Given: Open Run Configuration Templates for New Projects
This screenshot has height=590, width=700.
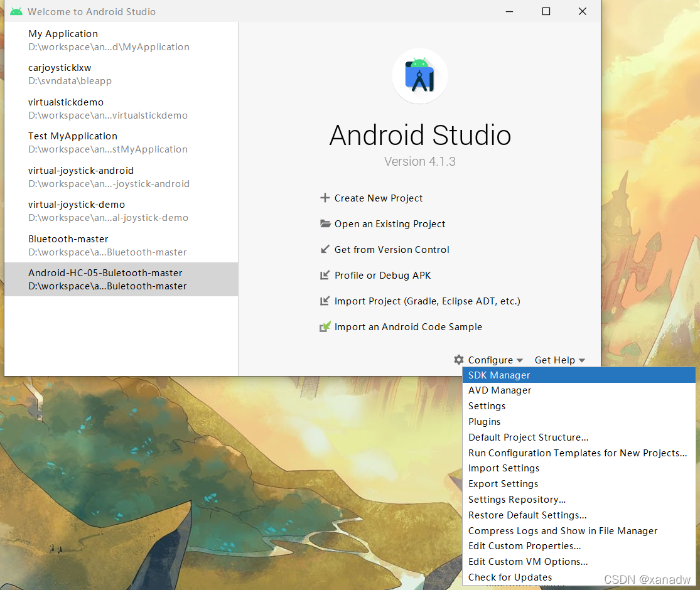Looking at the screenshot, I should pyautogui.click(x=579, y=453).
